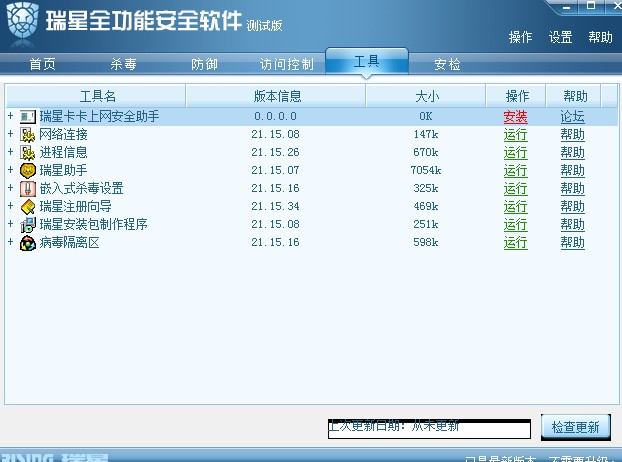This screenshot has height=462, width=622.
Task: Switch to the 杀毒 tab
Action: point(123,64)
